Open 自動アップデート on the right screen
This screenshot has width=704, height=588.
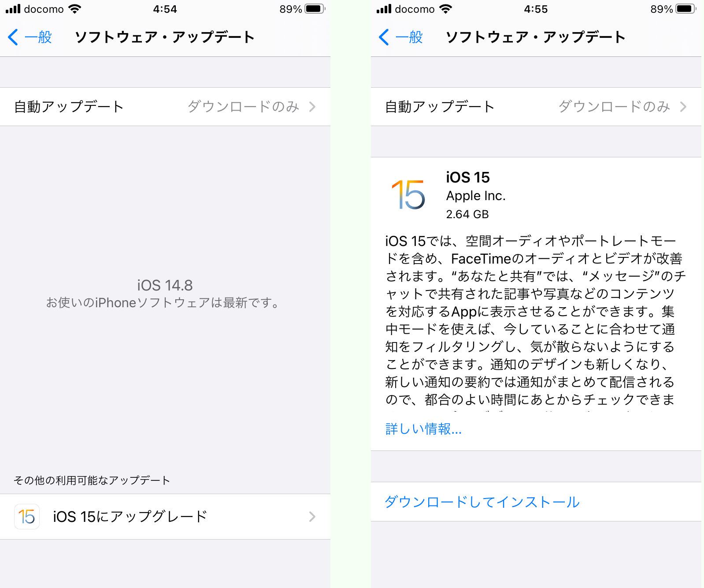536,107
